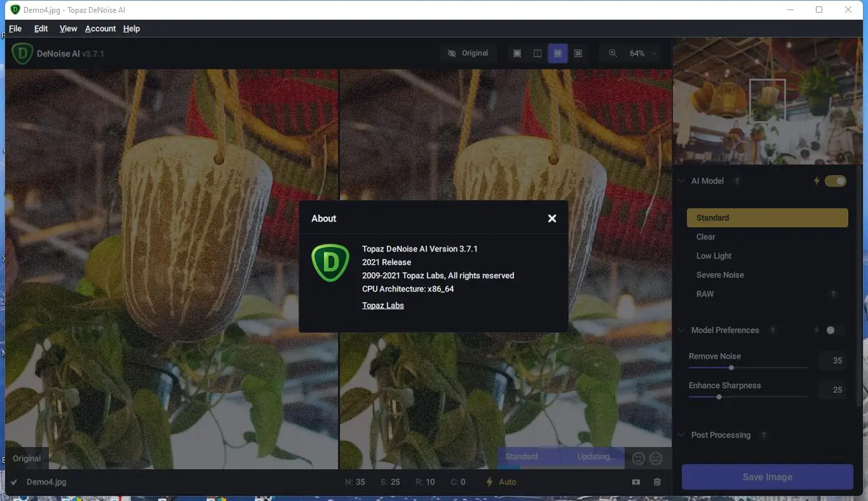
Task: Close the About dialog
Action: click(552, 218)
